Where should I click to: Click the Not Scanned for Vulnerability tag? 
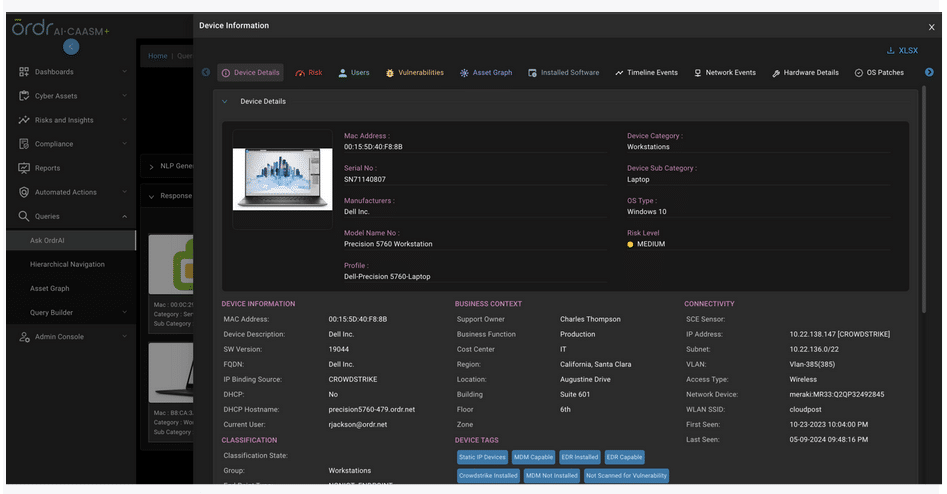[626, 476]
